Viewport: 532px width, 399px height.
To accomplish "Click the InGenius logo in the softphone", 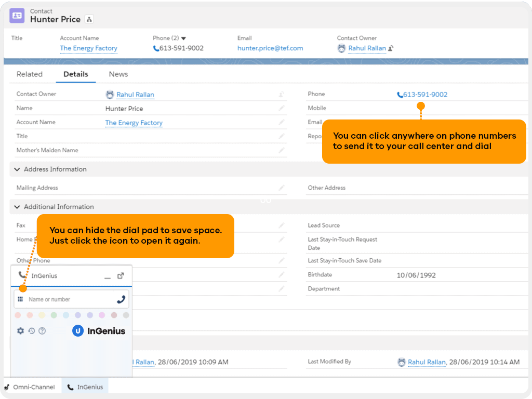I will [x=99, y=331].
